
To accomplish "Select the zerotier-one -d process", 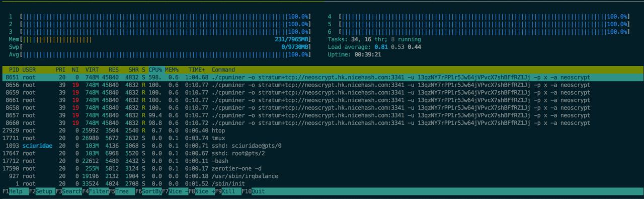I will (x=322, y=169).
